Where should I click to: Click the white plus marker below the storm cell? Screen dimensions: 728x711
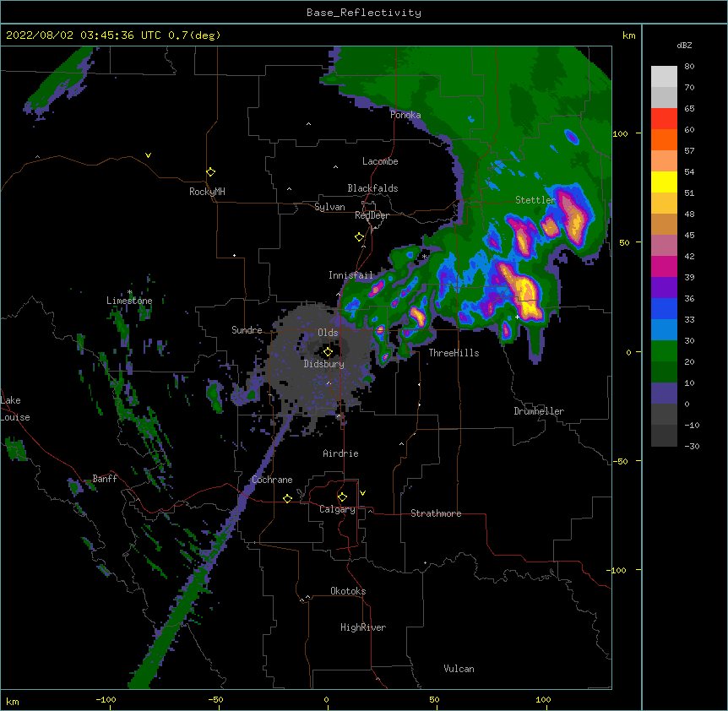tap(517, 317)
